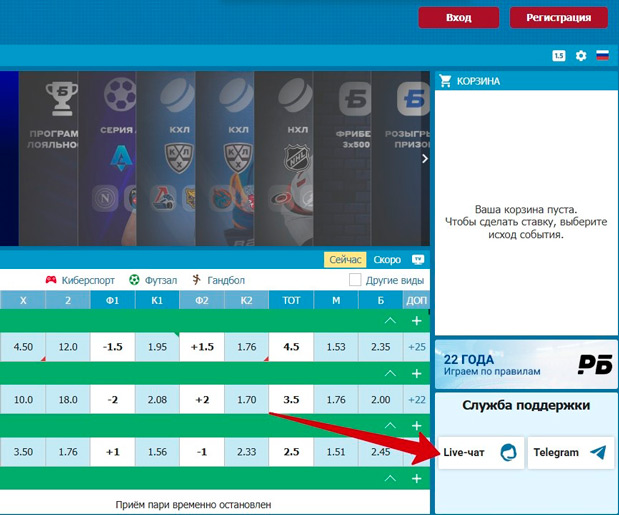Select Футзал sport filter
This screenshot has width=619, height=515.
(152, 280)
